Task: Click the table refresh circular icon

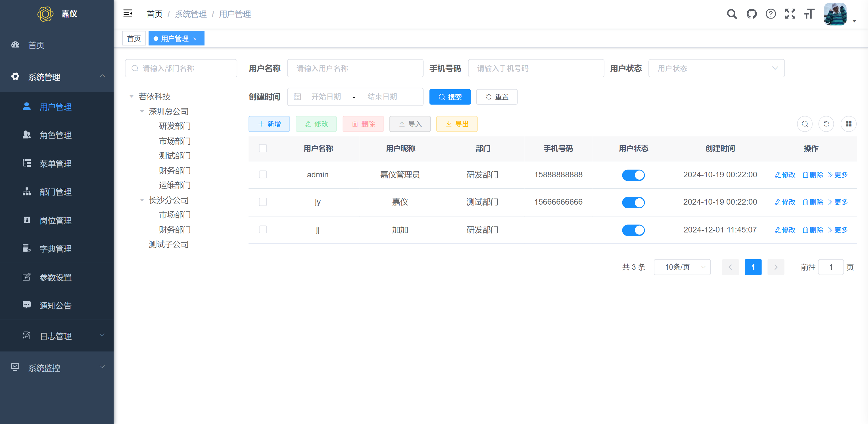Action: (826, 124)
